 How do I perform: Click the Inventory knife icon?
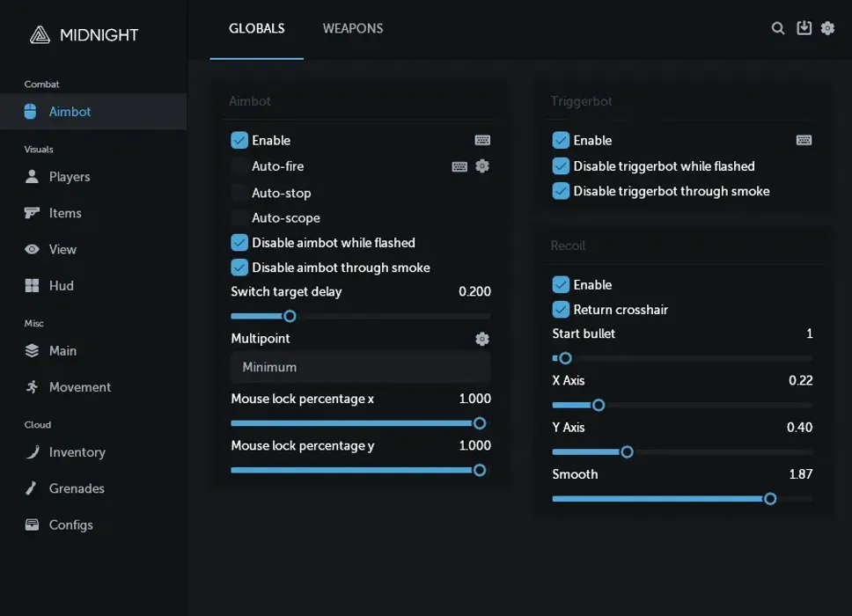click(x=33, y=451)
